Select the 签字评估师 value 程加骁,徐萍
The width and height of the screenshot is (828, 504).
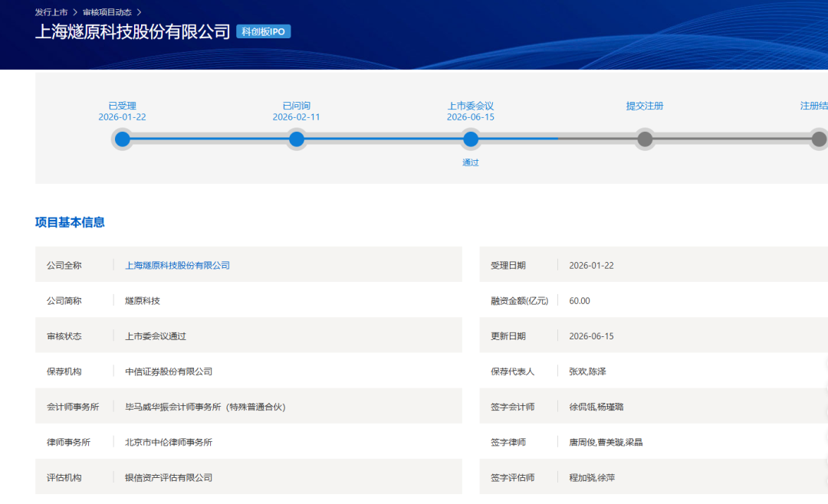tap(592, 478)
